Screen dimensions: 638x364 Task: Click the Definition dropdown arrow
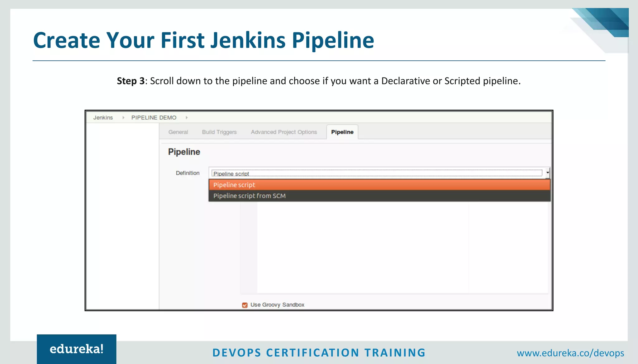pyautogui.click(x=547, y=173)
